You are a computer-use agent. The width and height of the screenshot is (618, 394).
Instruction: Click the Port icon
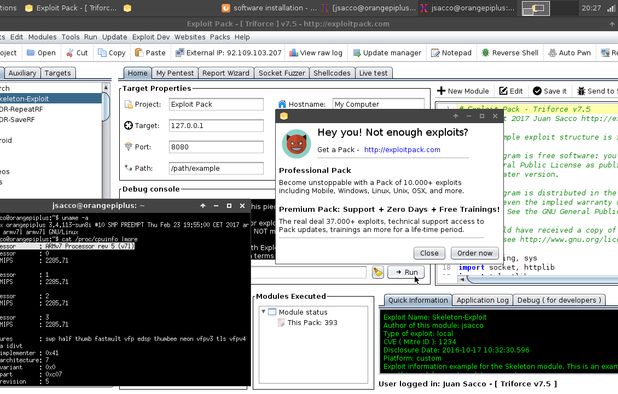tap(128, 147)
